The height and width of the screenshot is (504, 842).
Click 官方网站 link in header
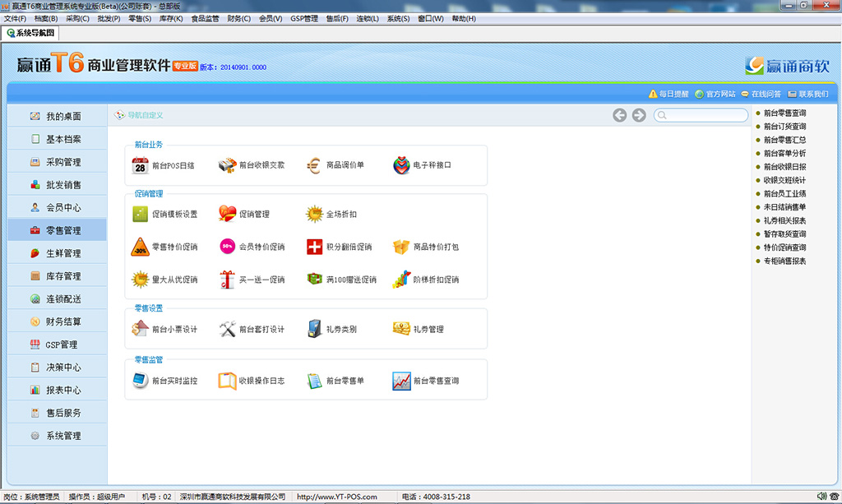coord(715,94)
